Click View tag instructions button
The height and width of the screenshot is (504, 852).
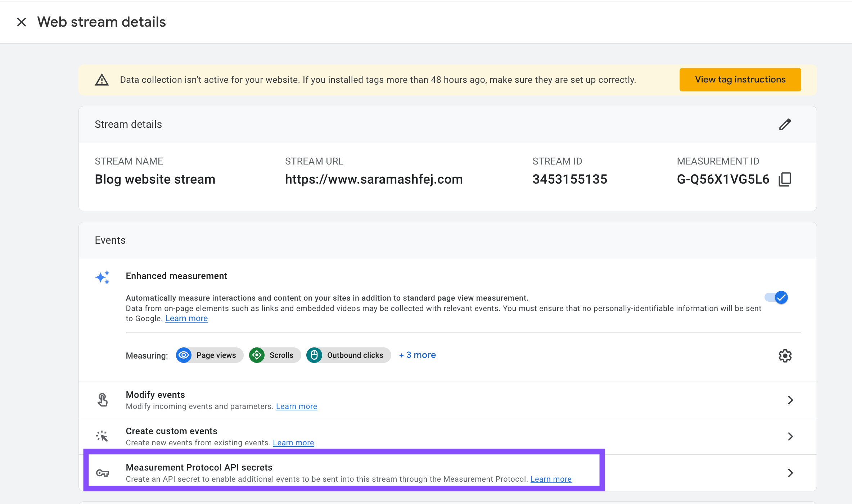[740, 80]
